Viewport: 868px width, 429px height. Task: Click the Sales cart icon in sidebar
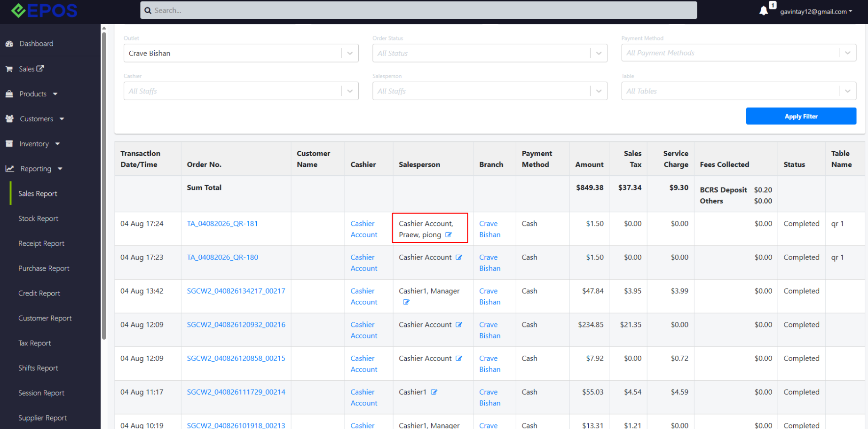pos(9,69)
